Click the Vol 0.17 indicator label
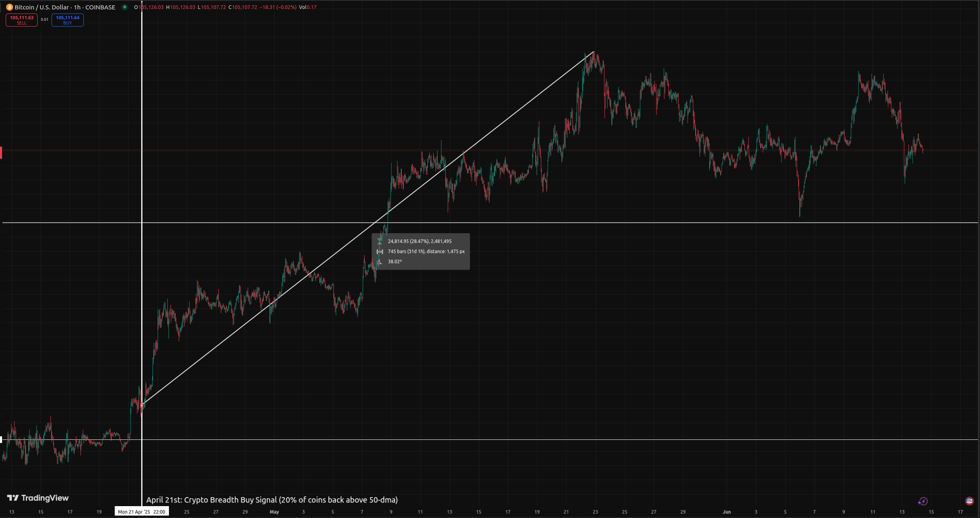This screenshot has height=518, width=980. coord(307,7)
